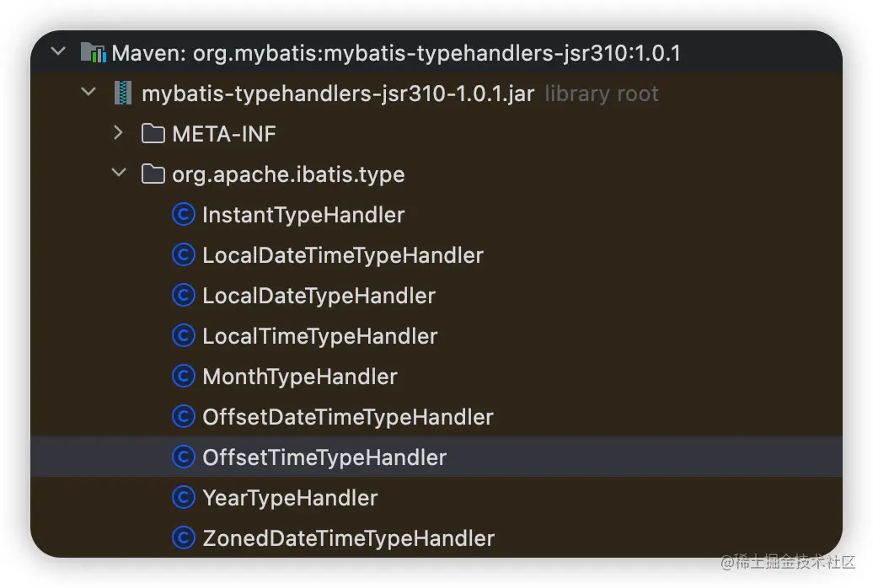The height and width of the screenshot is (588, 873).
Task: Click the class icon of YearTypeHandler
Action: (x=183, y=497)
